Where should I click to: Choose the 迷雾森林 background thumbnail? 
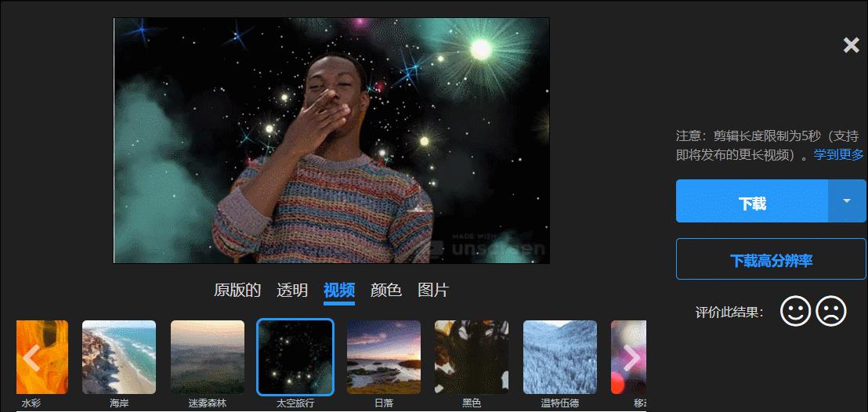pos(208,357)
